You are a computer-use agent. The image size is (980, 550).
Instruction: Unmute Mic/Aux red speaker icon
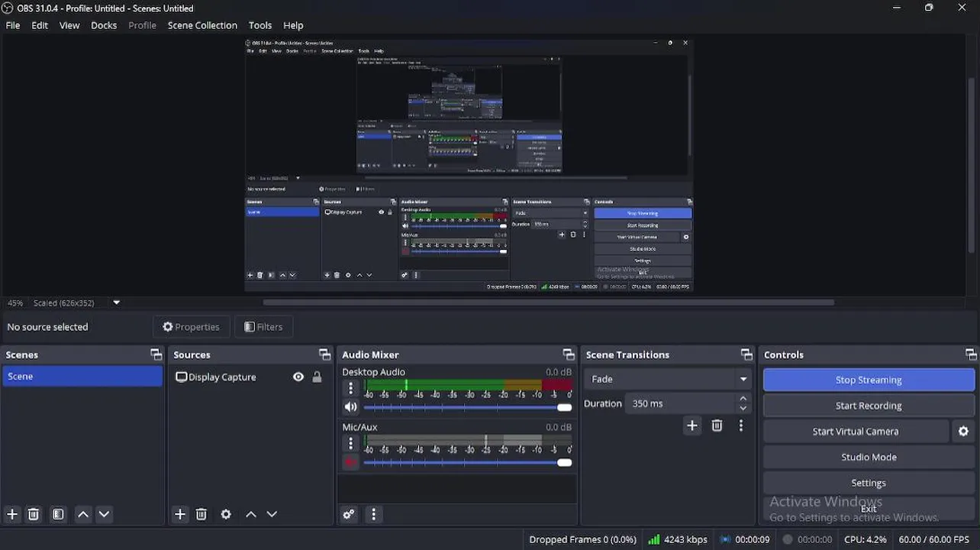pyautogui.click(x=350, y=461)
